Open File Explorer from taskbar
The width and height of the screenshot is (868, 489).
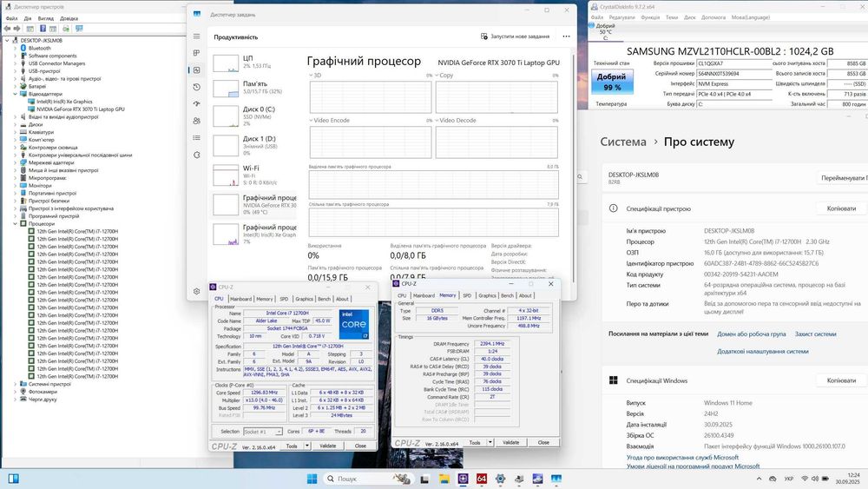pyautogui.click(x=444, y=479)
